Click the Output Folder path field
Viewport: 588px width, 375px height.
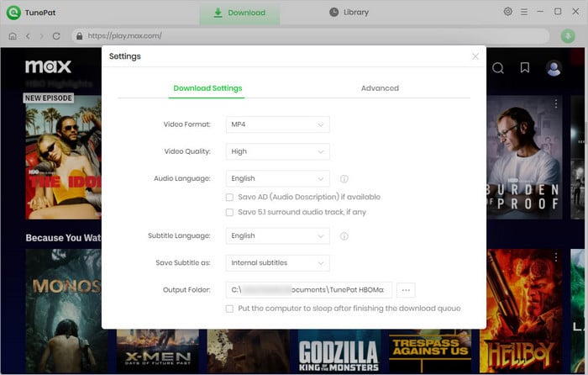[308, 290]
